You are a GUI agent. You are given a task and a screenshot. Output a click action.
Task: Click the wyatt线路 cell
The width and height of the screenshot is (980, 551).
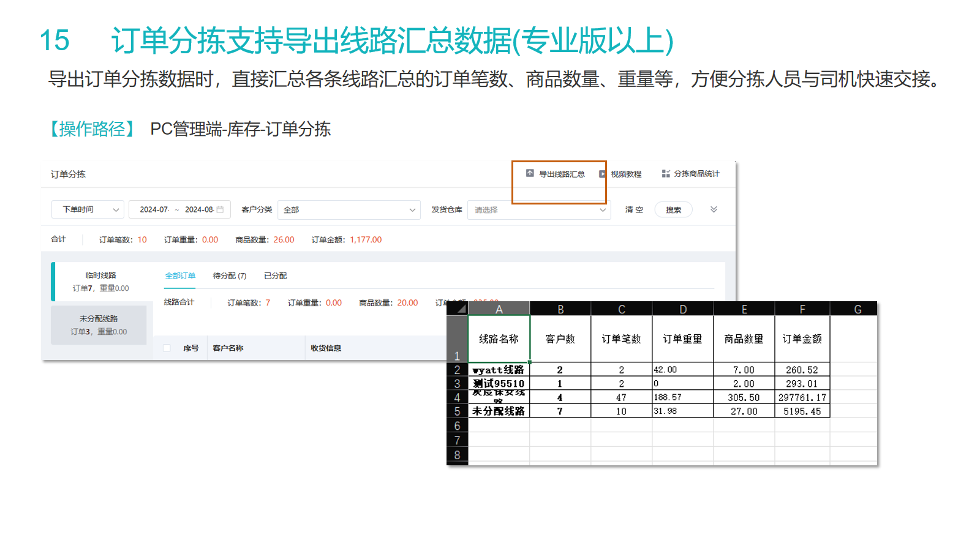[499, 370]
